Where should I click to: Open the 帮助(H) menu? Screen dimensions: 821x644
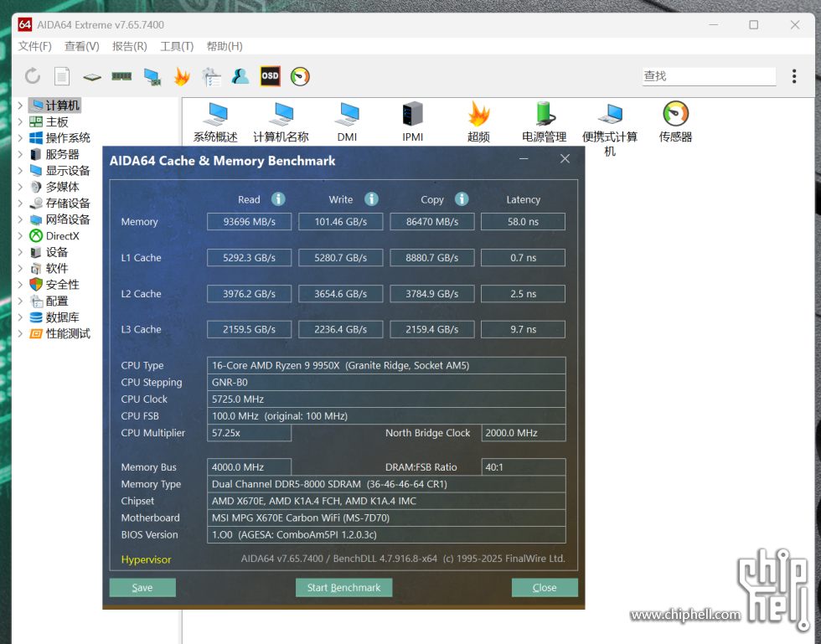click(x=225, y=46)
